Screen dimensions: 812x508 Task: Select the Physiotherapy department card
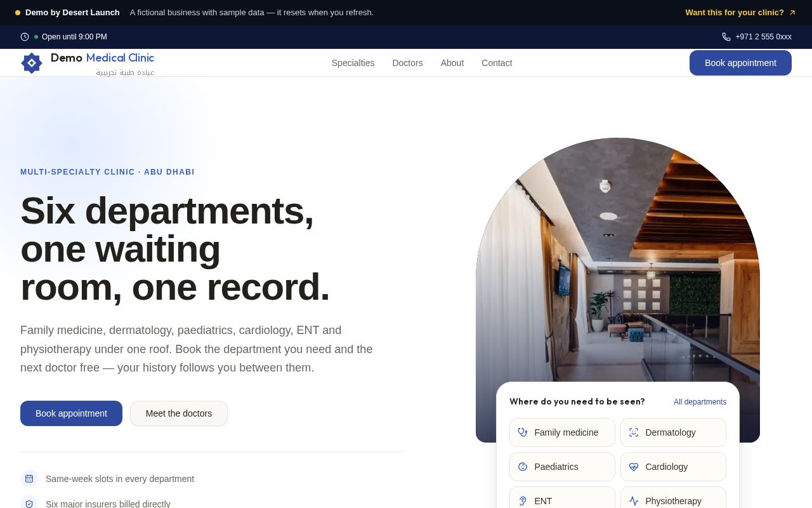pyautogui.click(x=673, y=498)
